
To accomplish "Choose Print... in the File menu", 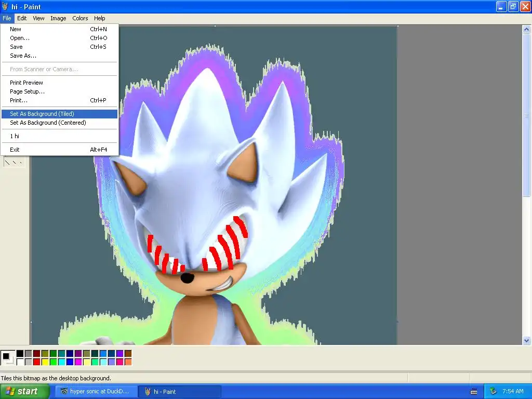I will tap(59, 100).
